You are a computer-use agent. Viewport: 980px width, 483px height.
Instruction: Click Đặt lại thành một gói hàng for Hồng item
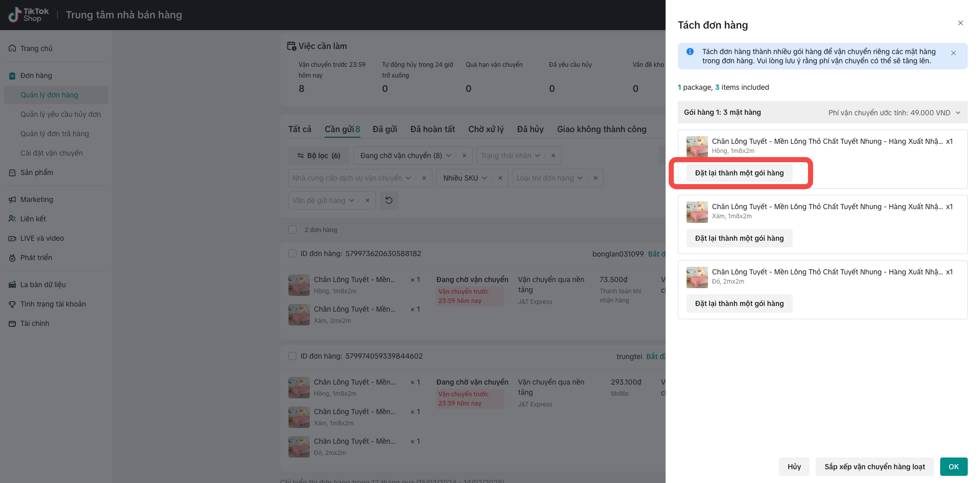point(739,173)
